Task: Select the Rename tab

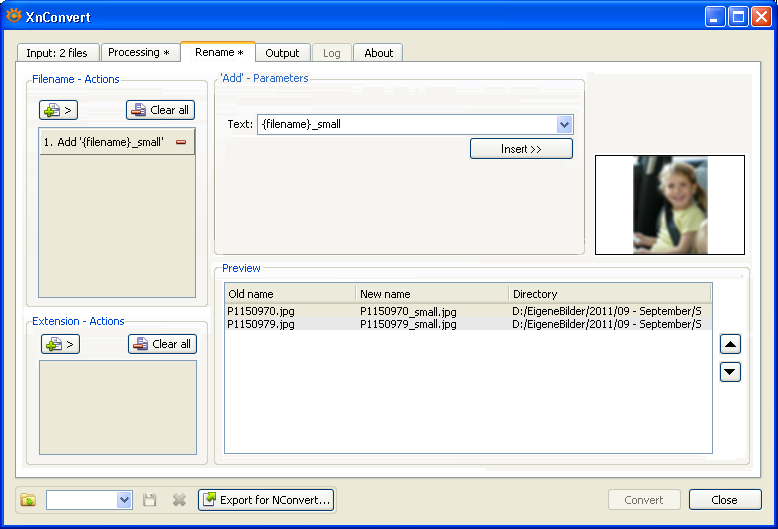Action: (x=218, y=52)
